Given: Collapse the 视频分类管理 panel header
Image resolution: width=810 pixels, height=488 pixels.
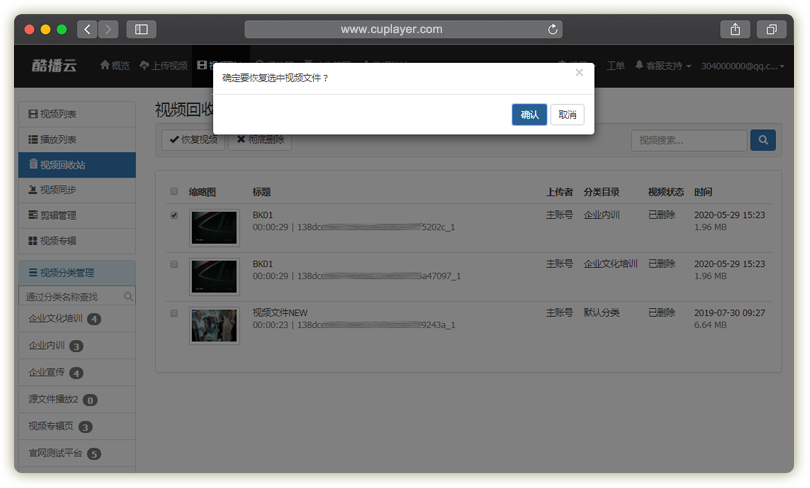Looking at the screenshot, I should point(77,272).
